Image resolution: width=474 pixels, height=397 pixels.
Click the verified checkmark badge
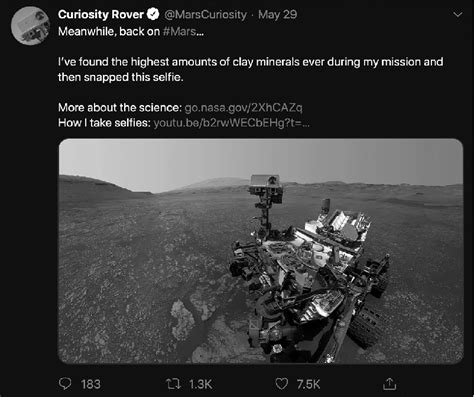click(x=153, y=14)
